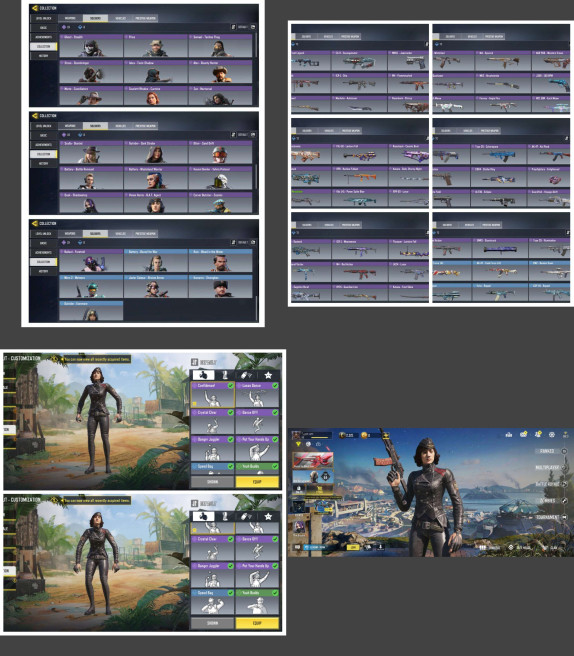Switch to Vehicles tab in topmost Collection screen
The image size is (574, 656).
coord(120,18)
